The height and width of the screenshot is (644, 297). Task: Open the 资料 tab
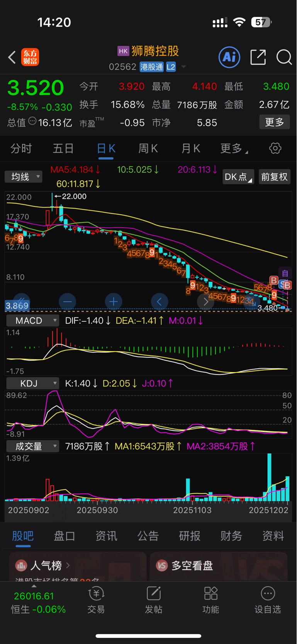pos(273,536)
